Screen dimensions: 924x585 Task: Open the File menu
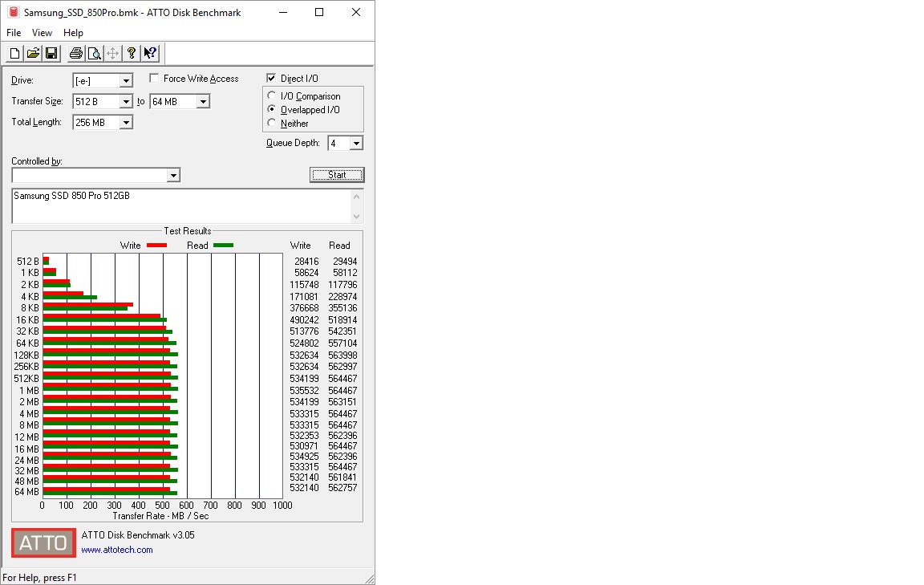coord(14,33)
